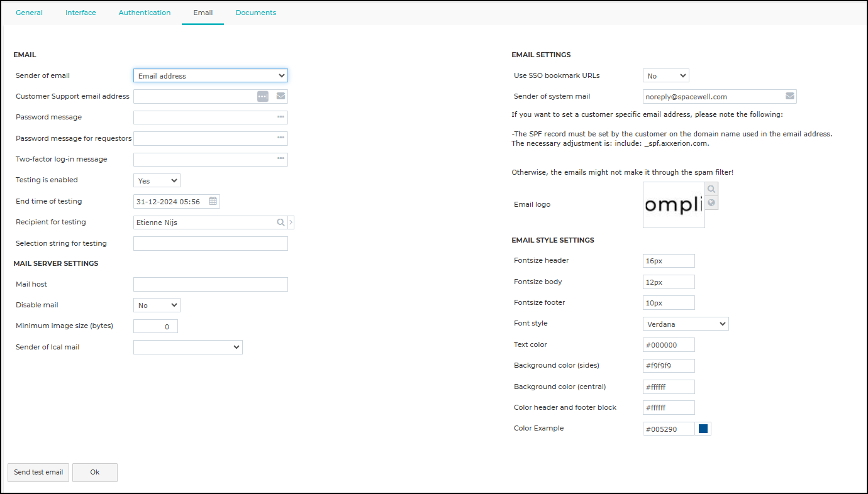Click the Fontsize header field
Image resolution: width=868 pixels, height=494 pixels.
point(669,261)
